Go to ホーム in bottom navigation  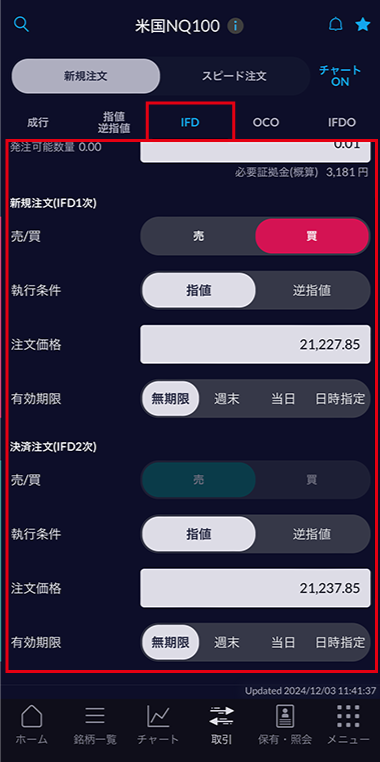click(x=32, y=725)
